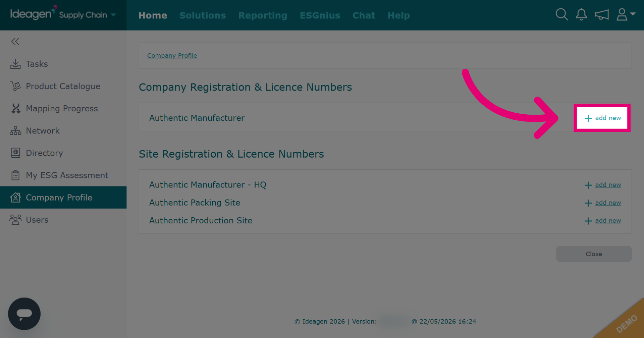This screenshot has height=338, width=644.
Task: Open the Solutions menu
Action: (x=203, y=15)
